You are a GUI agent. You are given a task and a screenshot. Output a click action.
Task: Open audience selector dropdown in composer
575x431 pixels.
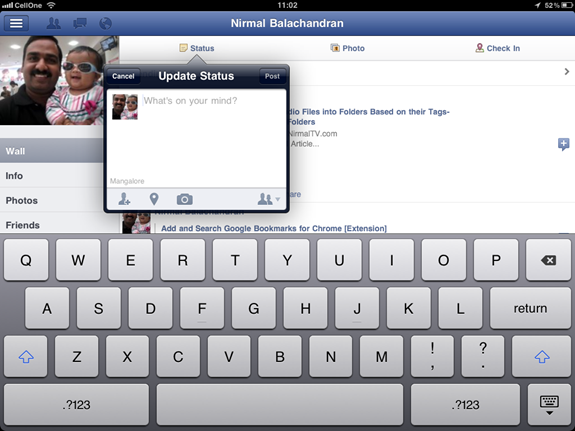[x=269, y=199]
